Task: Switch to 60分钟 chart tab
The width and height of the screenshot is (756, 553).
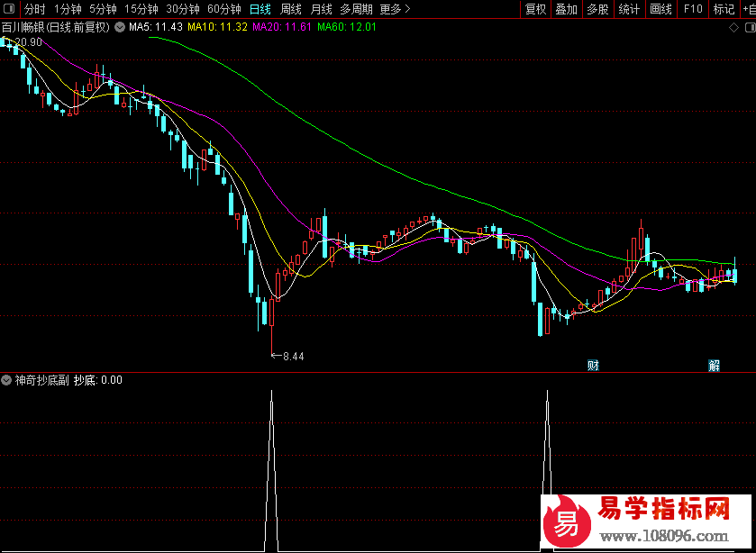Action: tap(223, 9)
